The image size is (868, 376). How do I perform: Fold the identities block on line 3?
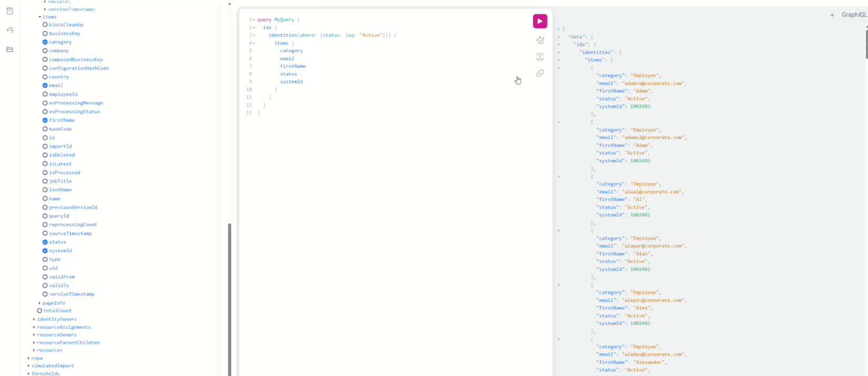coord(254,35)
